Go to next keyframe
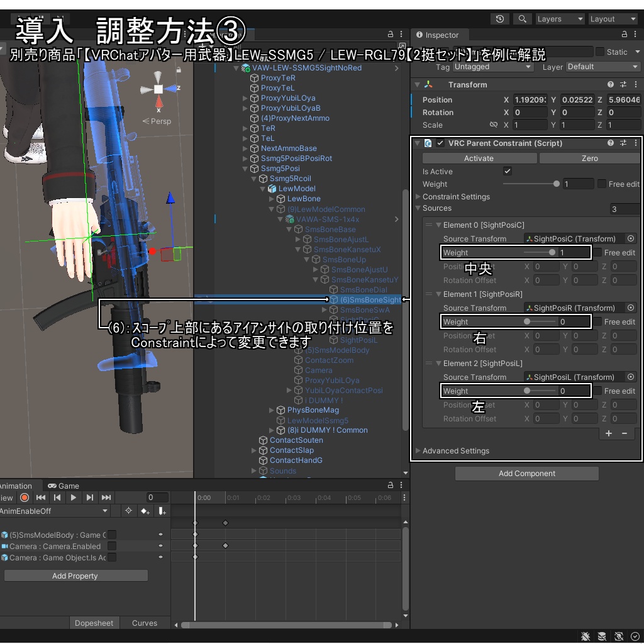Screen dimensions: 644x644 tap(89, 497)
